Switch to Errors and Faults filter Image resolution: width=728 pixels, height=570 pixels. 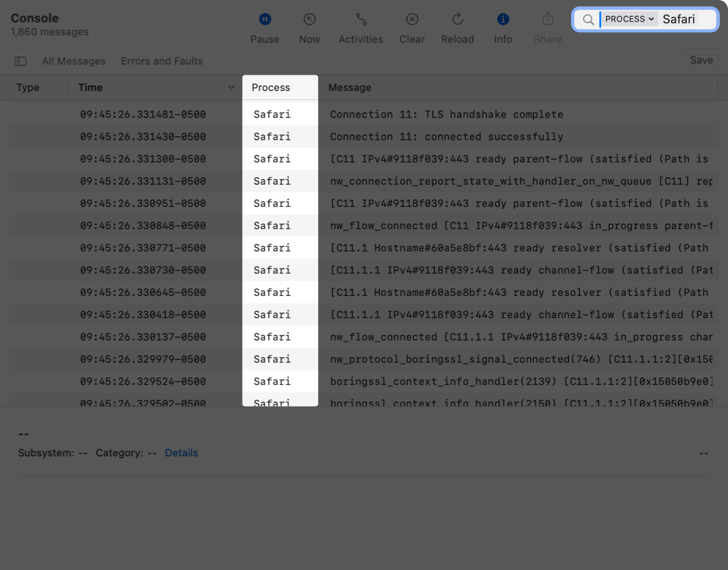[162, 61]
